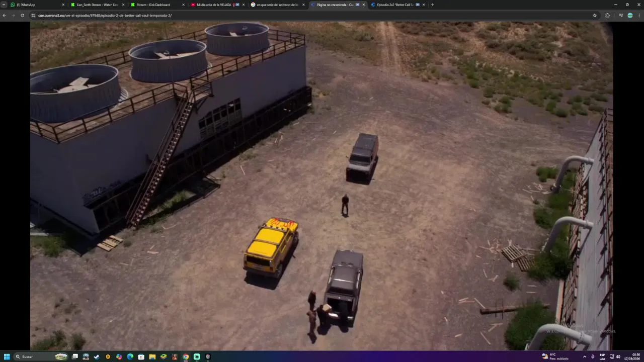The image size is (644, 362).
Task: Change the ESP LAA keyboard language
Action: (602, 356)
